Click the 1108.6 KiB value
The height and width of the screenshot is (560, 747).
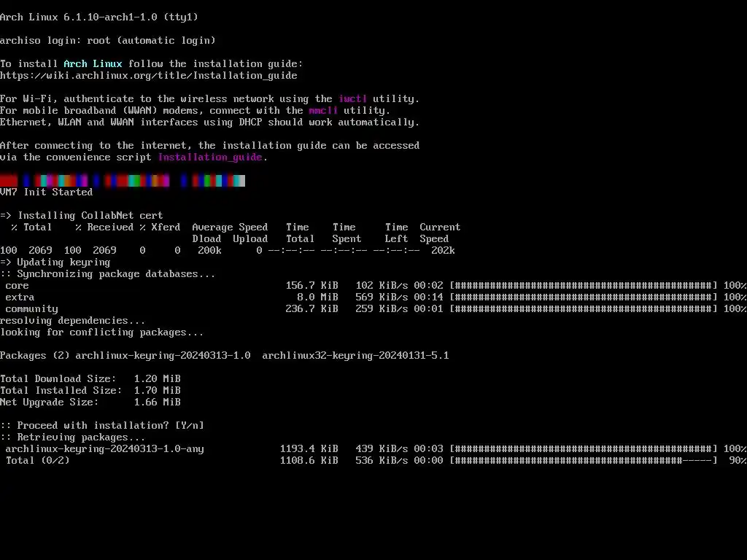click(x=309, y=461)
